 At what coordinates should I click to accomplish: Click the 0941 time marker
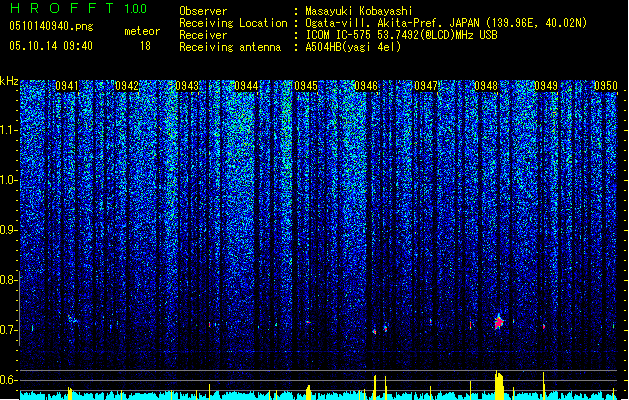67,86
